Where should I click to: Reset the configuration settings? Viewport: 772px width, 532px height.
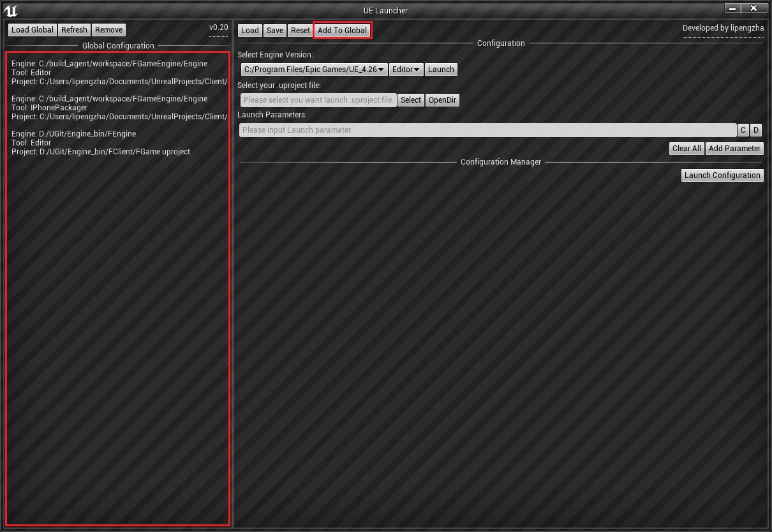(x=300, y=31)
